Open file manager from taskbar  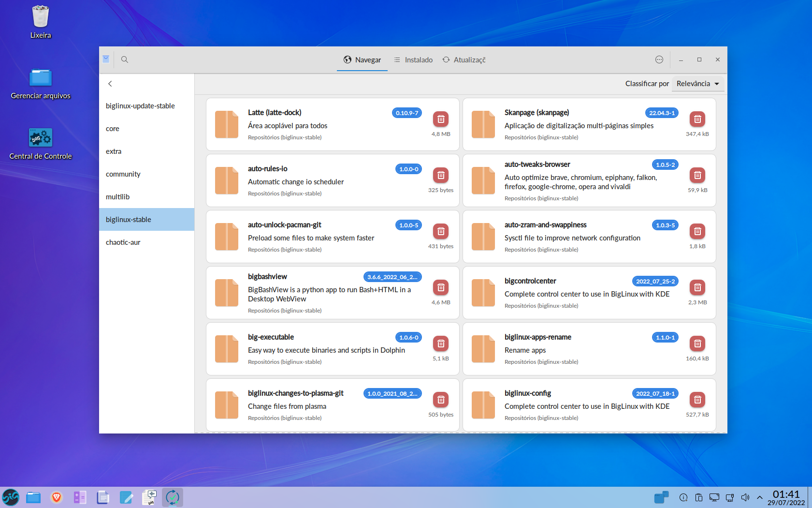click(33, 497)
